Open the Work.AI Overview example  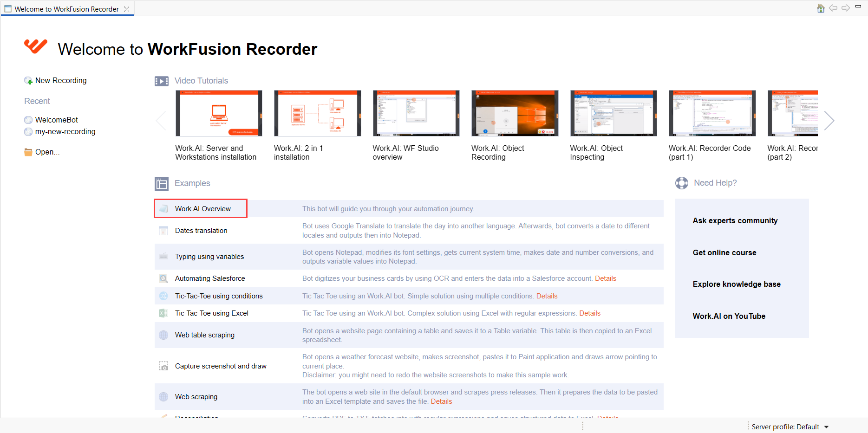[203, 209]
